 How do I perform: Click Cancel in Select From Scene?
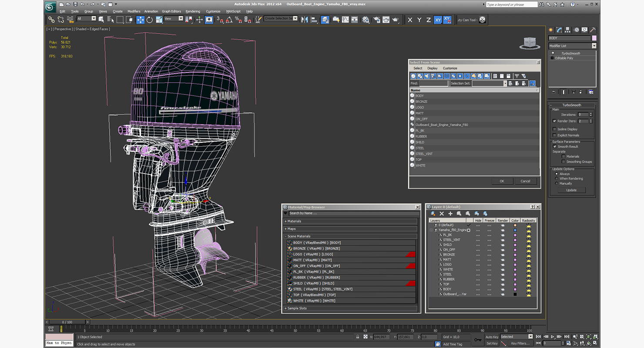click(x=525, y=181)
